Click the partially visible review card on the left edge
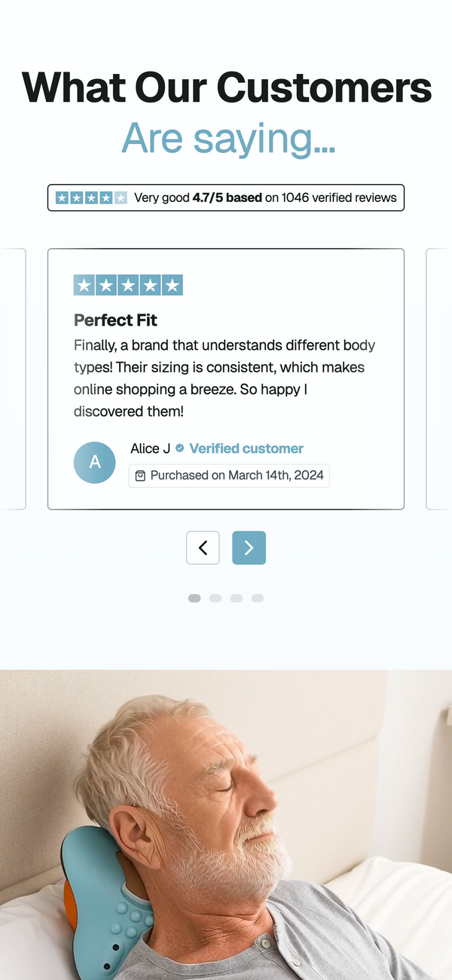 coord(13,378)
